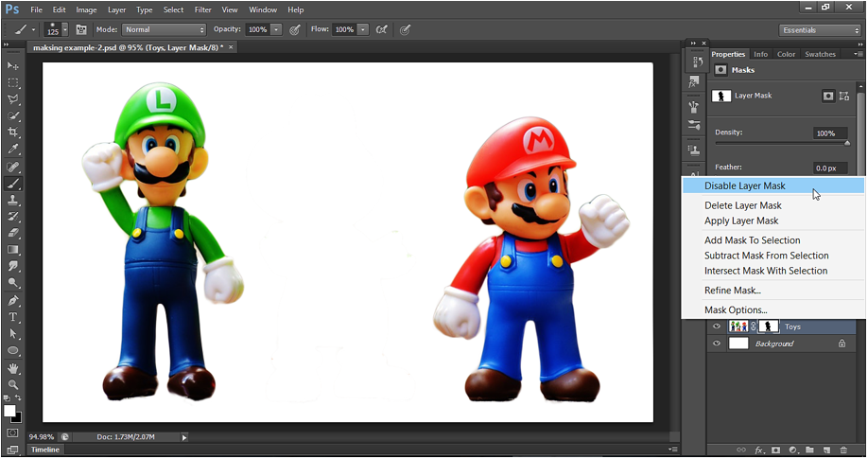Viewport: 868px width, 459px height.
Task: Open the Opacity slider dropdown arrow
Action: tap(276, 30)
